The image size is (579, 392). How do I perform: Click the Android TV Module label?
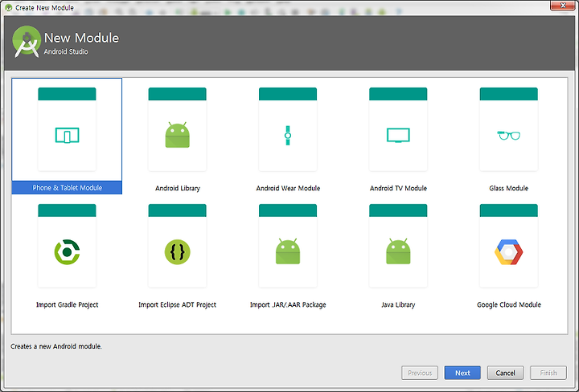click(398, 188)
